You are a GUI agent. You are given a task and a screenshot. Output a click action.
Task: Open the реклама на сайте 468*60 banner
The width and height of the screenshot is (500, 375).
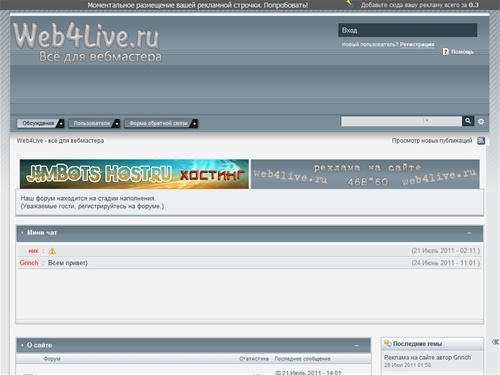(365, 174)
